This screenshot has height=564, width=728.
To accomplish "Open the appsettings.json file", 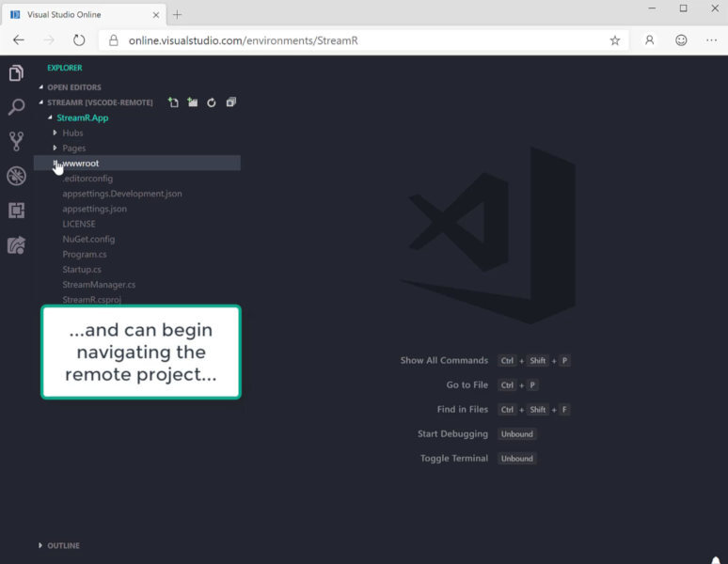I will click(x=95, y=209).
